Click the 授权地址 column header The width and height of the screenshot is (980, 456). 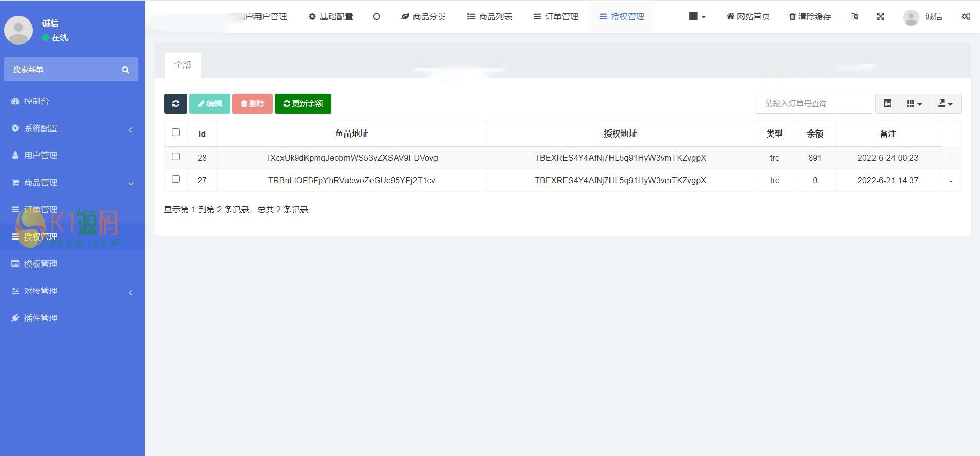pos(620,134)
